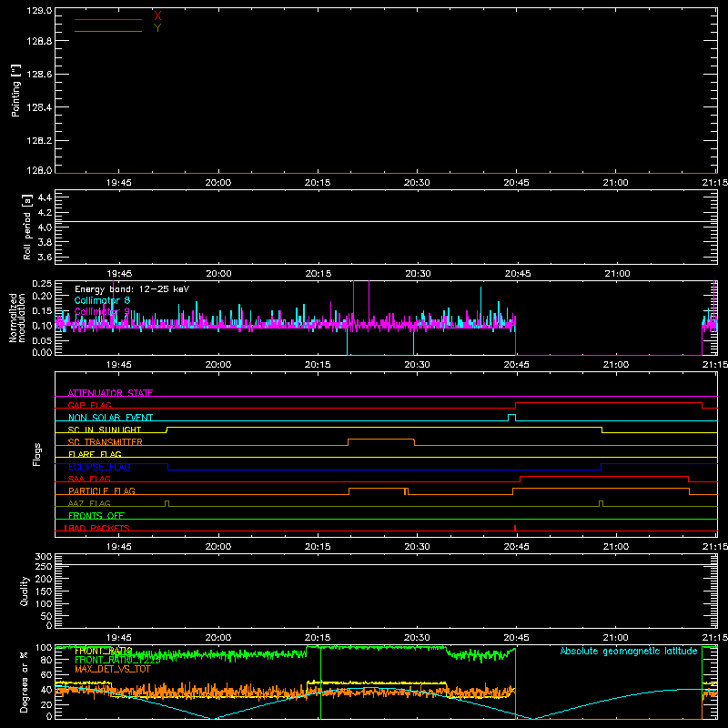Click the SC_TRANSMITTER flag label

click(106, 442)
